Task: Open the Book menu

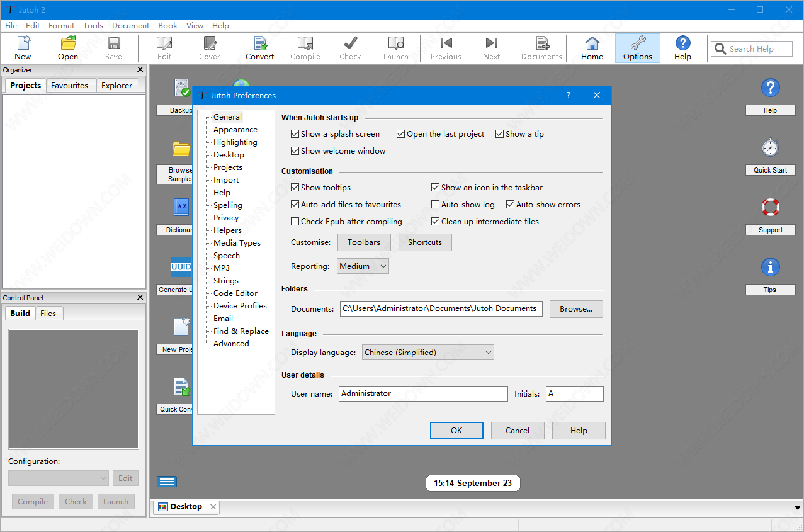Action: [x=168, y=26]
